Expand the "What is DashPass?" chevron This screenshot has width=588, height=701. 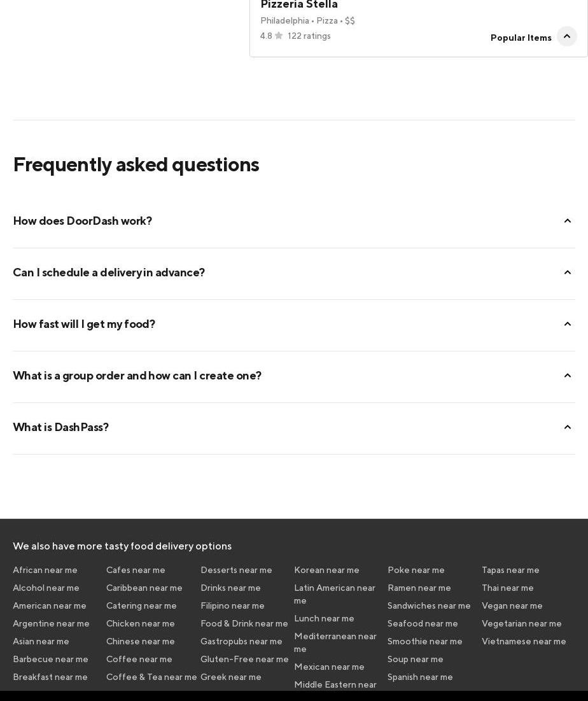click(x=567, y=427)
